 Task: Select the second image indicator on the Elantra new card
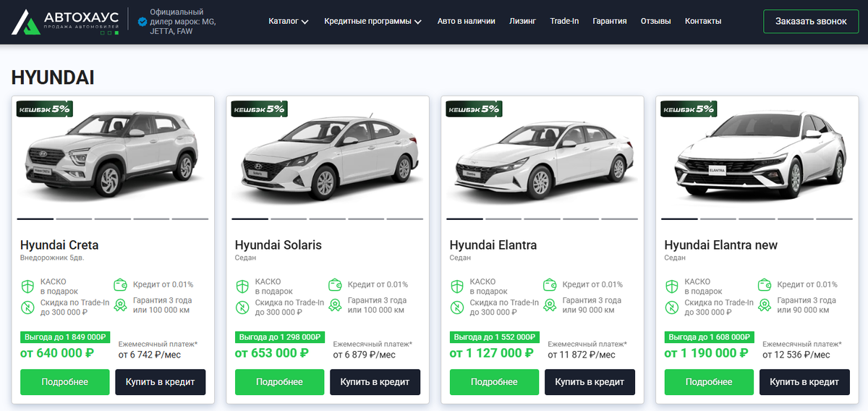pos(718,219)
